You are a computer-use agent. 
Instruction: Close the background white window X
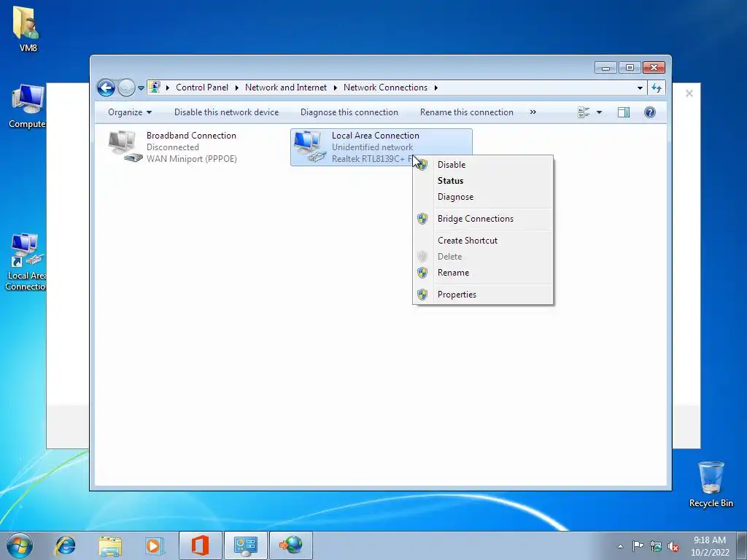[x=689, y=93]
